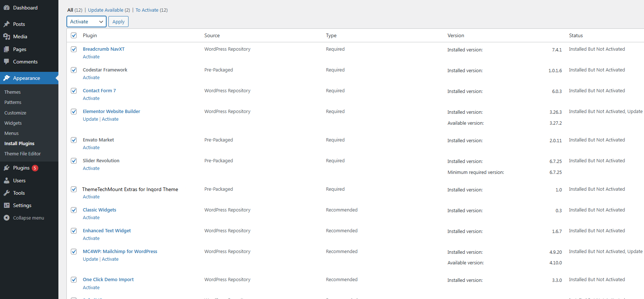Viewport: 644px width, 299px height.
Task: Toggle the select-all plugins checkbox
Action: point(74,35)
